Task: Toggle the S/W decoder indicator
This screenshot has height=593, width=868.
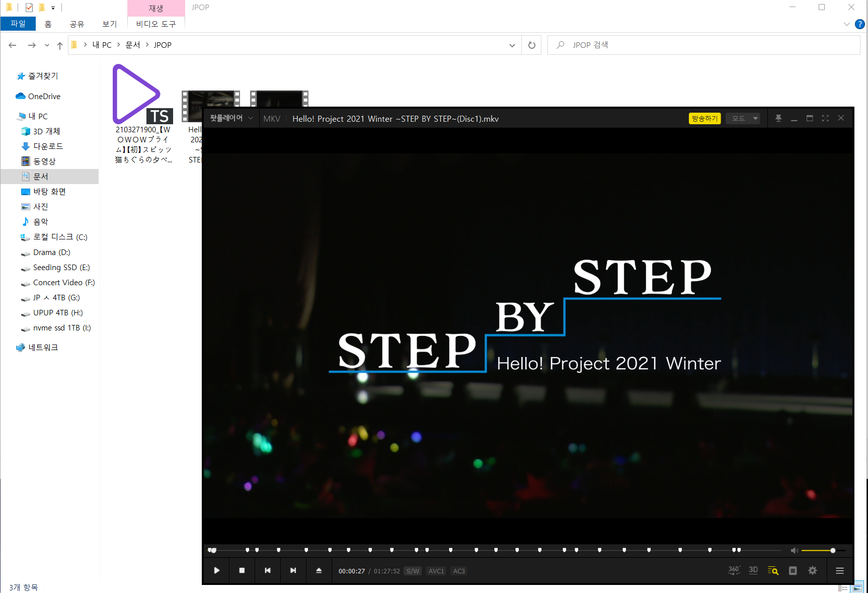Action: (x=413, y=571)
